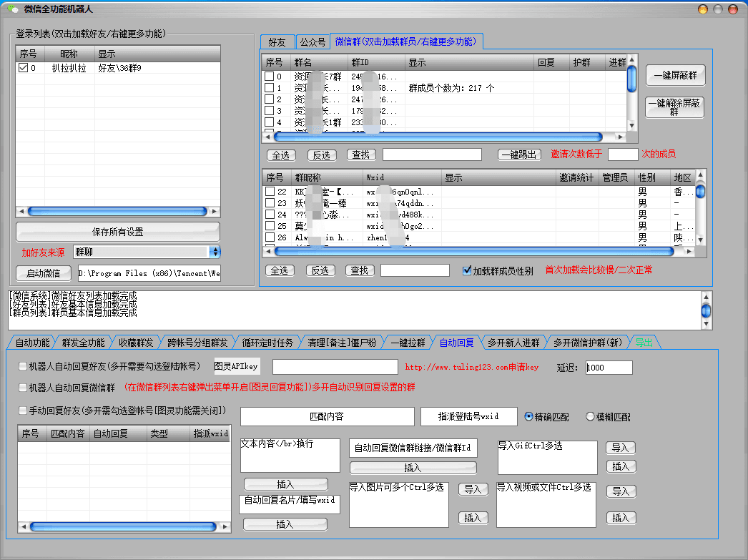Click inside the 延迟 value field
The image size is (748, 560).
pyautogui.click(x=608, y=367)
